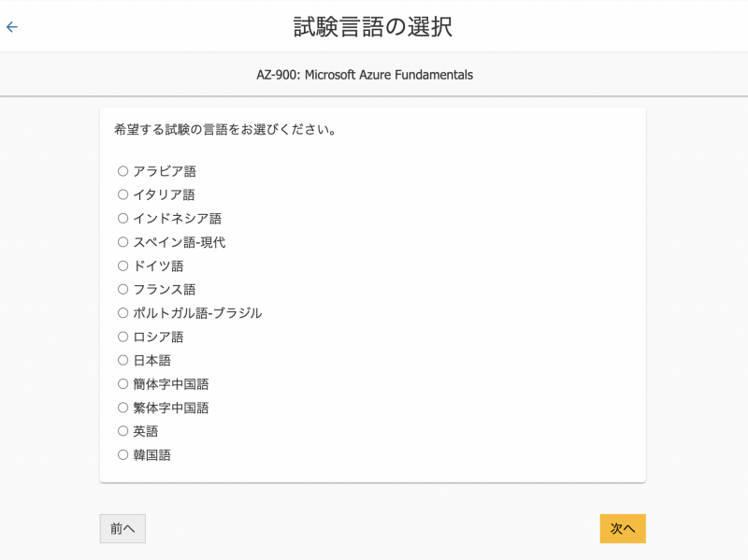Select ポルトガル語-ブラジル language option
The width and height of the screenshot is (748, 560).
(x=122, y=313)
